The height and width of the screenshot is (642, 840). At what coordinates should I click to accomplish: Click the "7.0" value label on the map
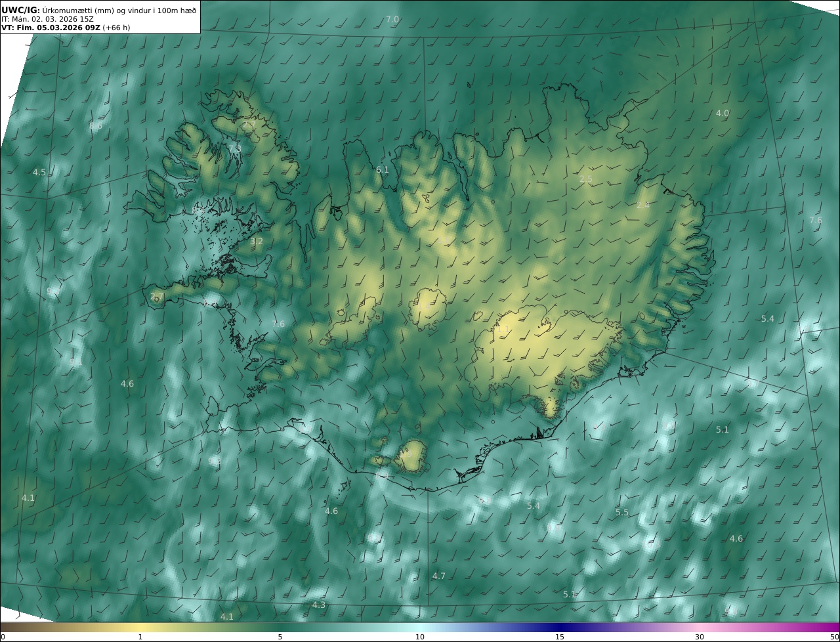[x=392, y=20]
